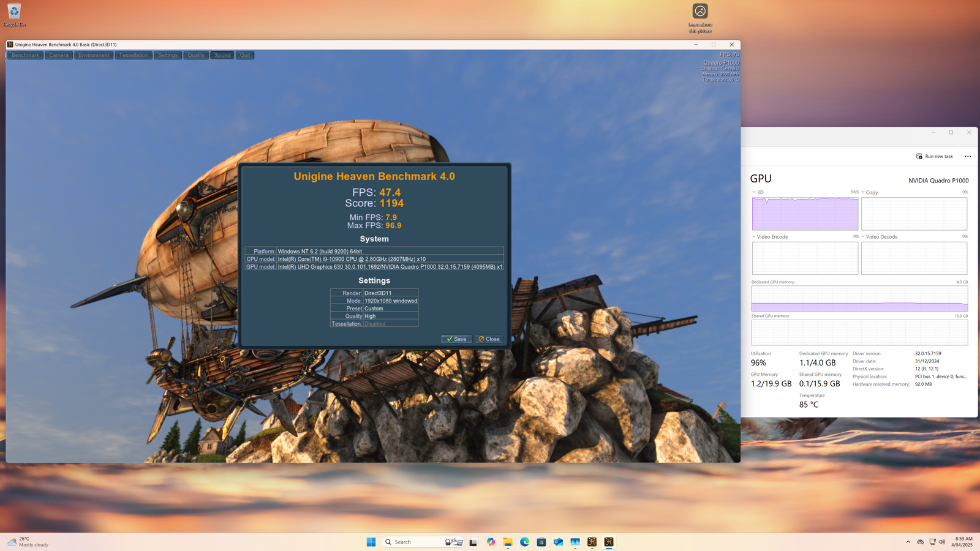Viewport: 980px width, 551px height.
Task: Open File Explorer from the taskbar
Action: click(508, 542)
